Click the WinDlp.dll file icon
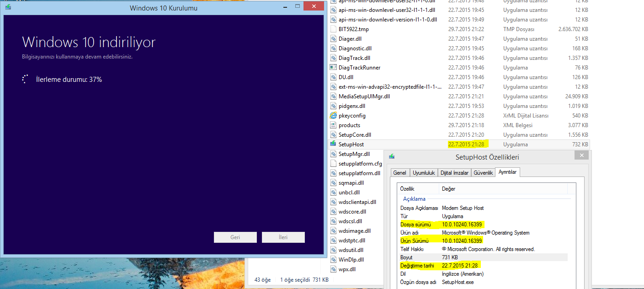This screenshot has height=289, width=644. (333, 259)
